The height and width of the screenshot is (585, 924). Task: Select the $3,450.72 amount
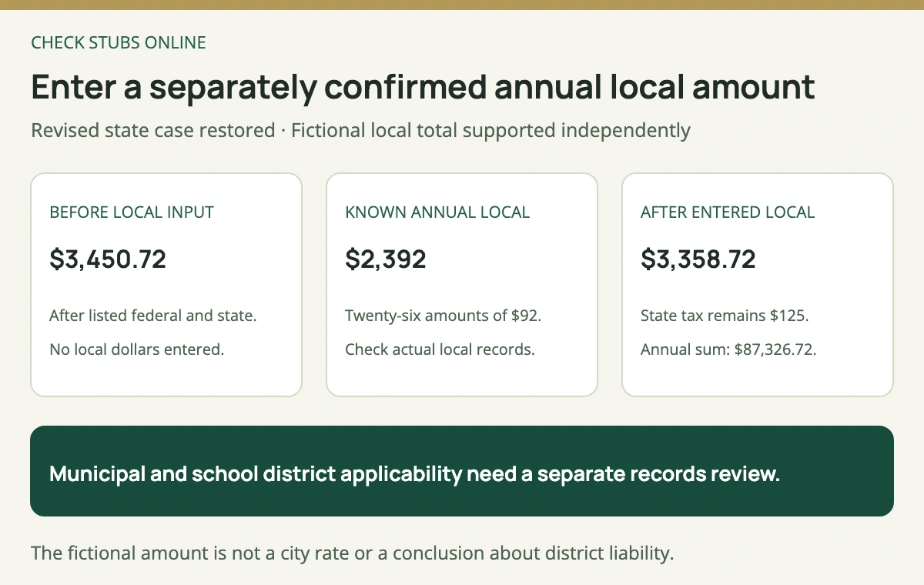click(108, 259)
